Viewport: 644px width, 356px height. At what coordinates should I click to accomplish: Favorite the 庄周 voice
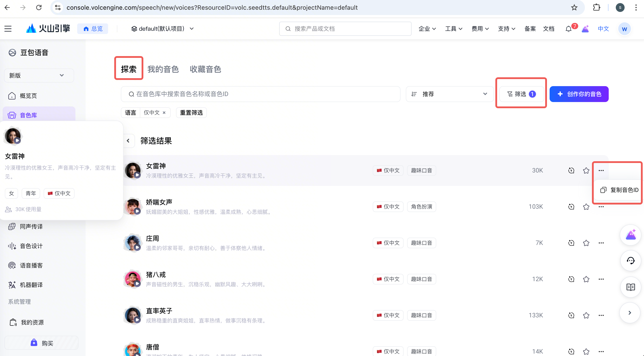point(586,243)
